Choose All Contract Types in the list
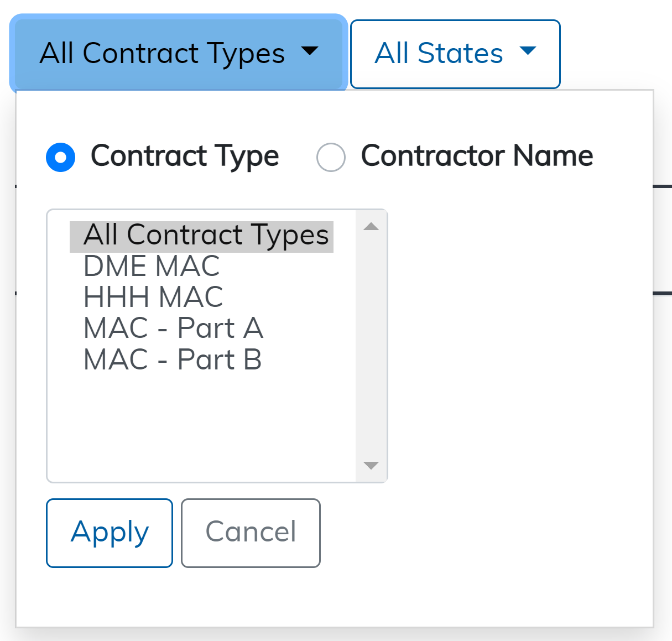The width and height of the screenshot is (672, 641). click(206, 235)
